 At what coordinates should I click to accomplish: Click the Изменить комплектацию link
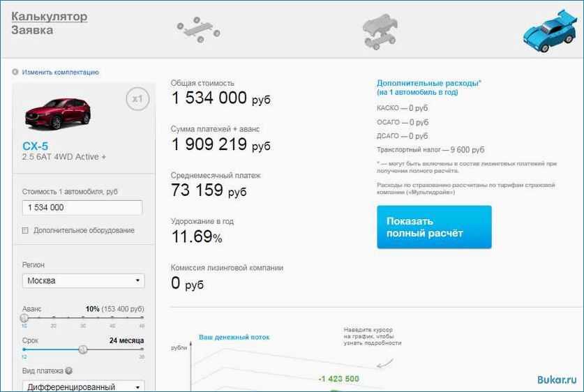(60, 73)
